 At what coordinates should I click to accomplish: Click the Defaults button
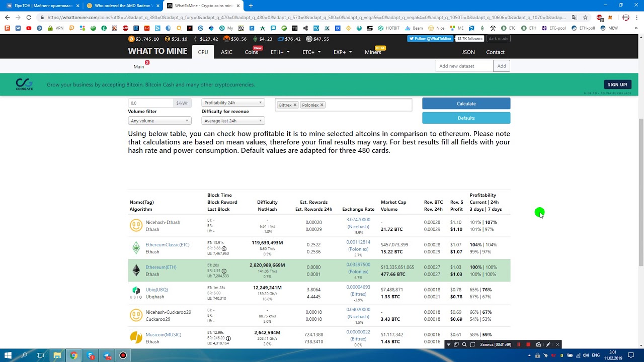pyautogui.click(x=466, y=118)
